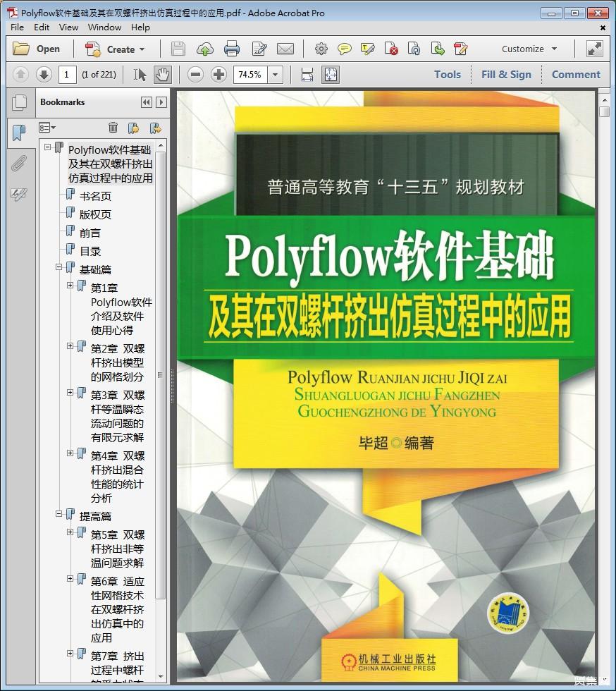Select the 版权页 bookmark
The height and width of the screenshot is (691, 616).
point(95,214)
